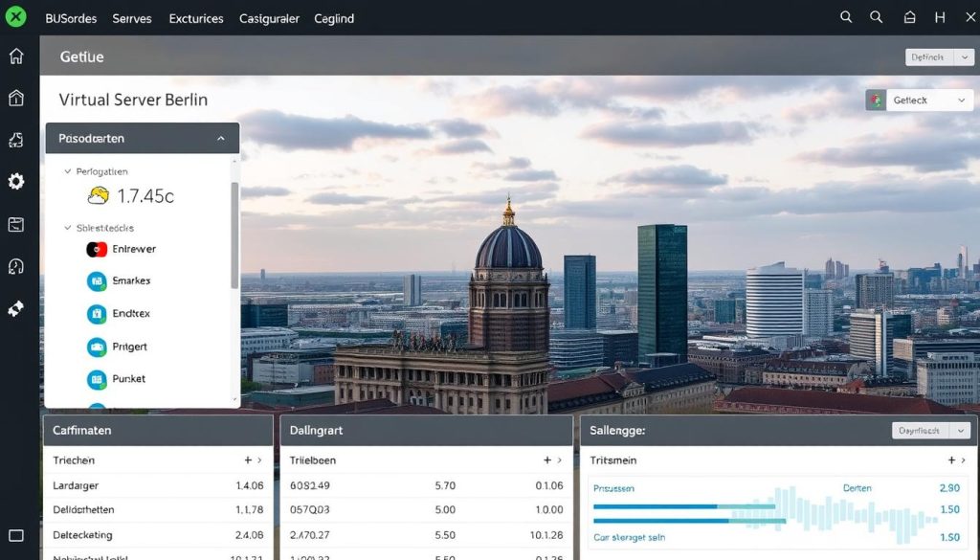Viewport: 980px width, 560px height.
Task: Click the Derten label in chart
Action: click(x=857, y=488)
